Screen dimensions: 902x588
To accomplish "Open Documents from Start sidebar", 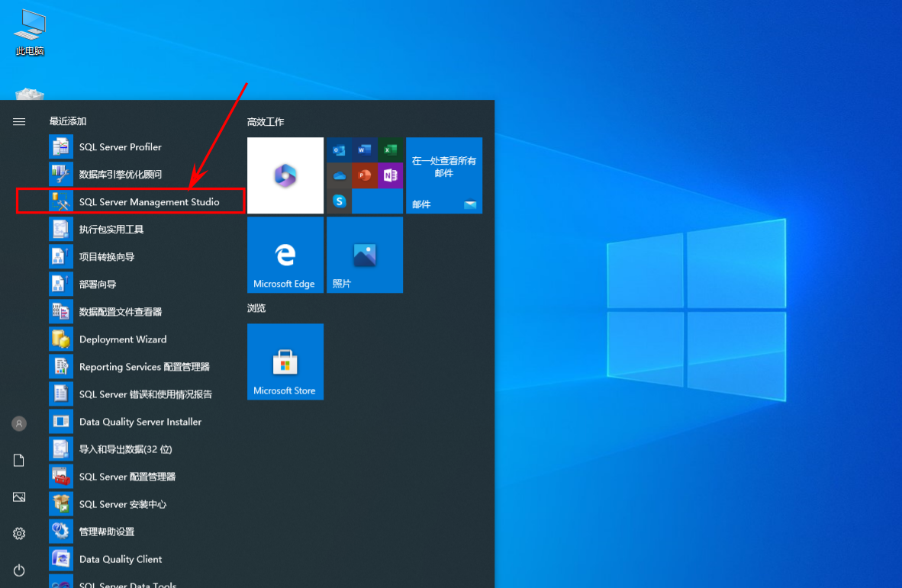I will [x=19, y=461].
